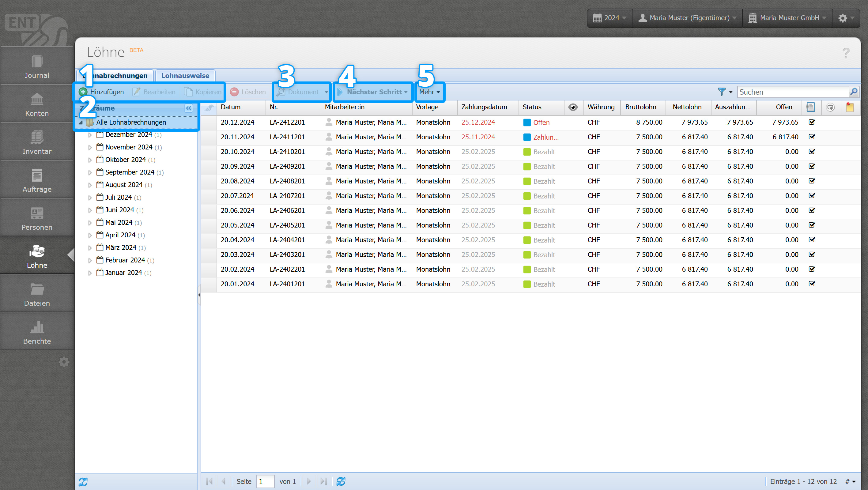The height and width of the screenshot is (490, 868).
Task: Switch to the Lohnausweise tab
Action: (185, 75)
